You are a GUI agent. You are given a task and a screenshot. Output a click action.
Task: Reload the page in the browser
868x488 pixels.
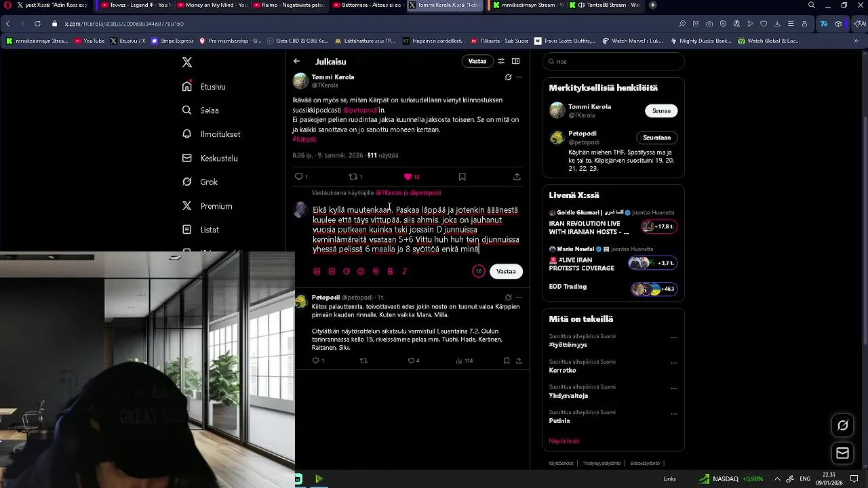pyautogui.click(x=37, y=24)
